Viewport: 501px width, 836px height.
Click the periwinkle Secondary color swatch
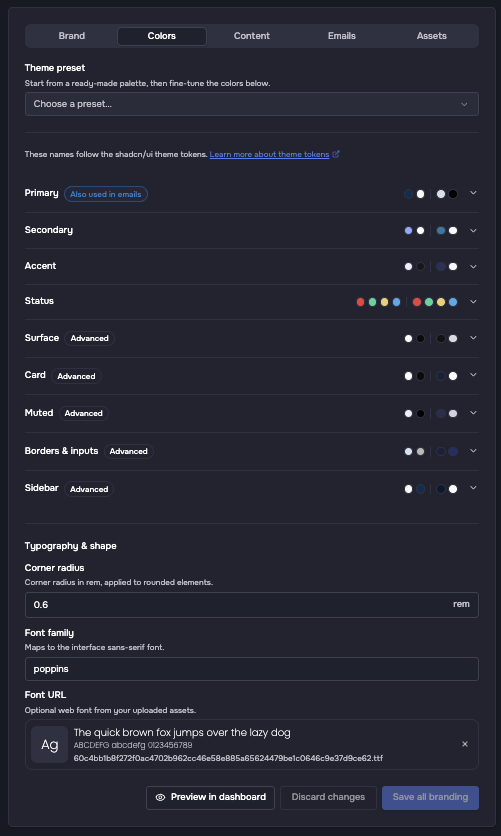click(408, 231)
